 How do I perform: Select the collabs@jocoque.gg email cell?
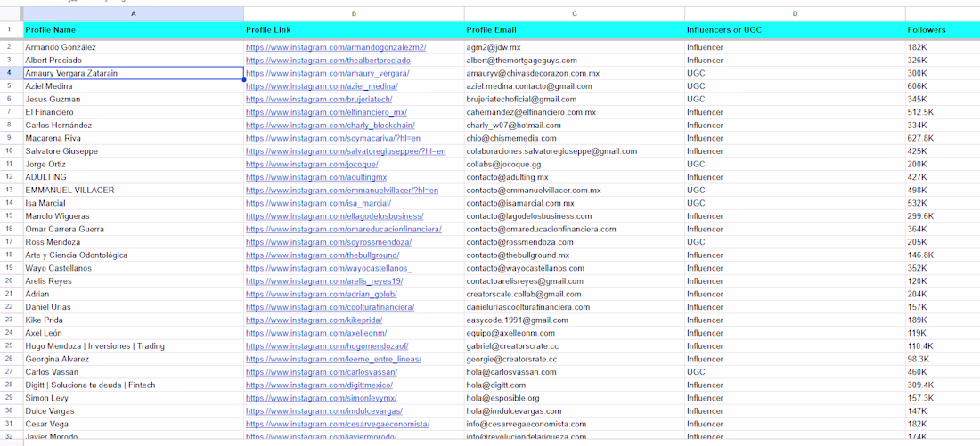click(575, 165)
